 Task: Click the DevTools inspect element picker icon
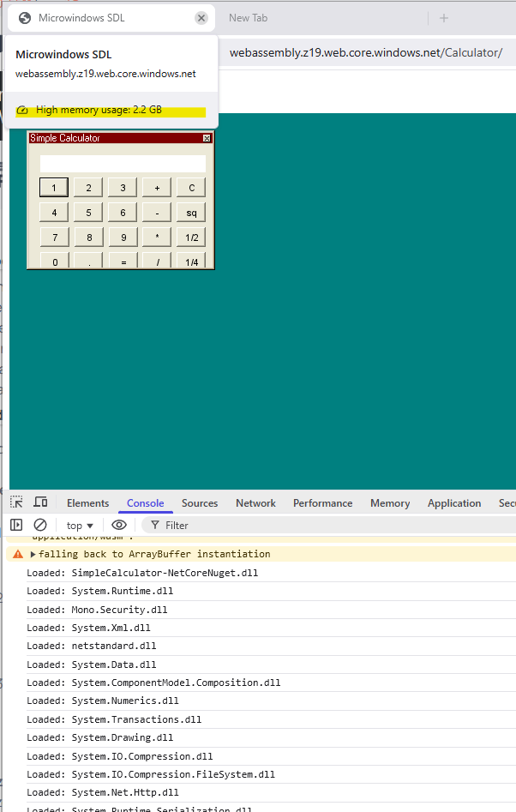click(16, 502)
